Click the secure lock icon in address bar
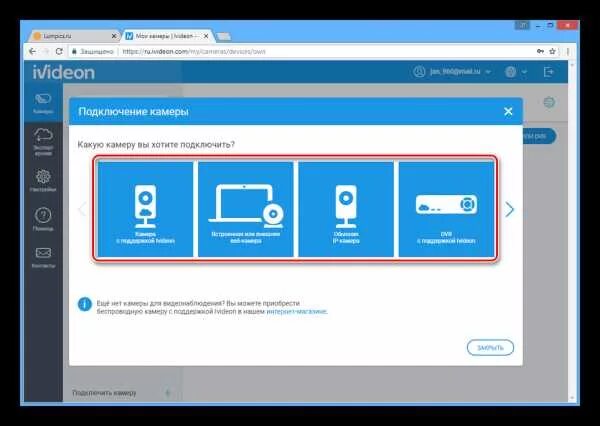 pyautogui.click(x=75, y=51)
